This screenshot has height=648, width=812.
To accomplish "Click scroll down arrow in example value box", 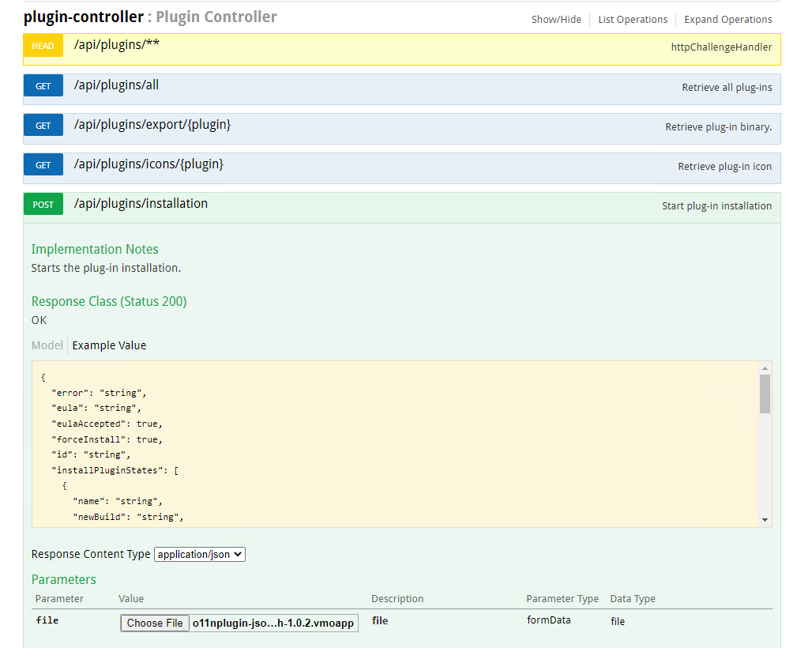I will point(764,520).
